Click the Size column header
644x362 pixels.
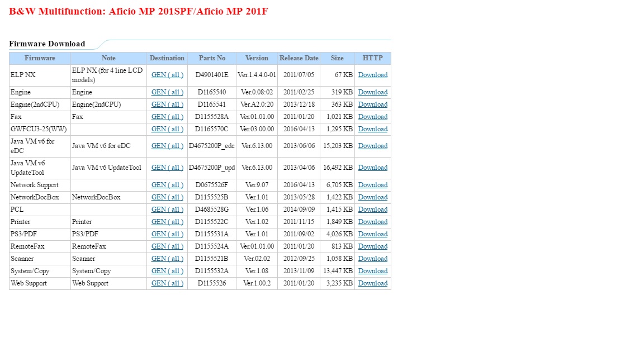(337, 58)
